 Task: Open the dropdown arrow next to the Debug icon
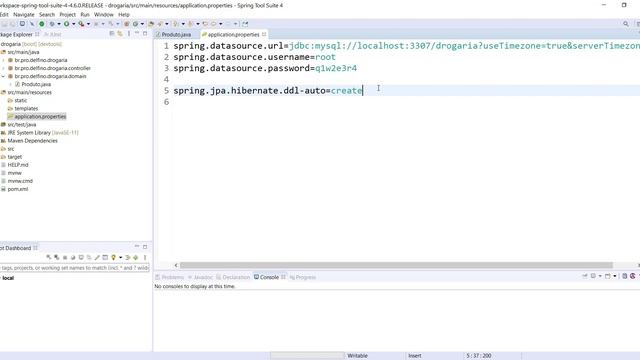coord(59,24)
